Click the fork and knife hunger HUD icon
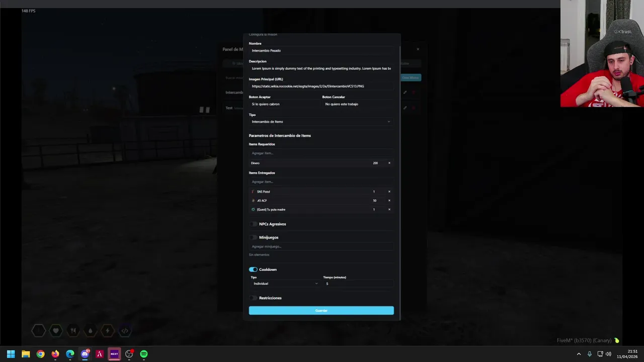This screenshot has height=362, width=644. pyautogui.click(x=73, y=330)
